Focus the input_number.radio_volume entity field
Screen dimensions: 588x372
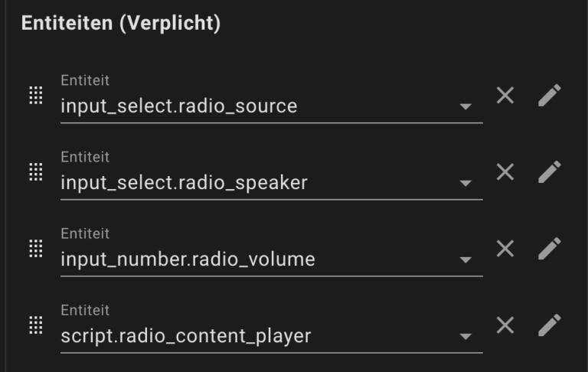[x=272, y=250]
